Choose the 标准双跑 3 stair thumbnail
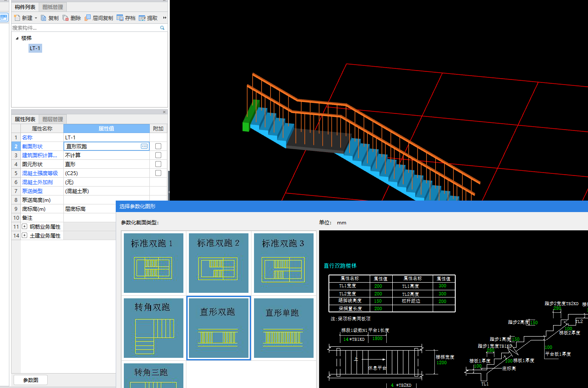Screen dimensions: 588x388 pyautogui.click(x=283, y=263)
